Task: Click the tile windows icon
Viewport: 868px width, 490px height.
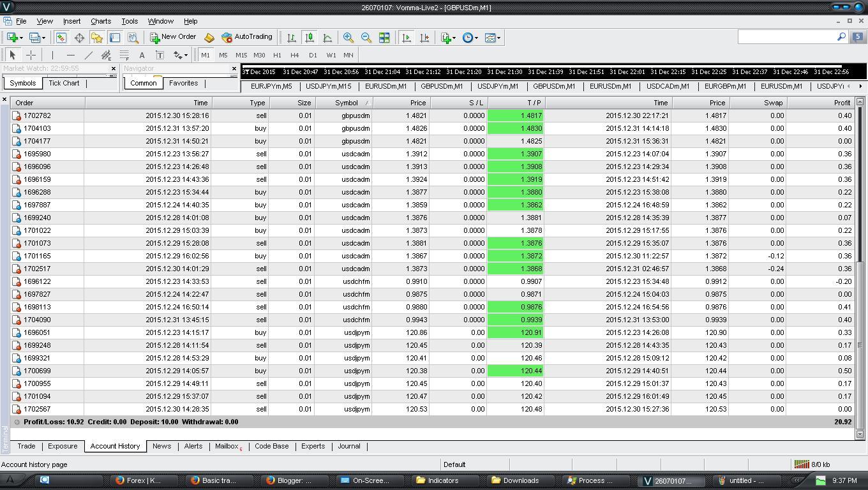Action: (x=384, y=38)
